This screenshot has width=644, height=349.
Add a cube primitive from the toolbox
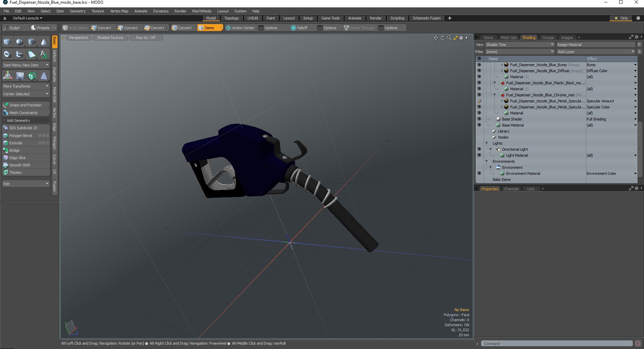click(7, 42)
